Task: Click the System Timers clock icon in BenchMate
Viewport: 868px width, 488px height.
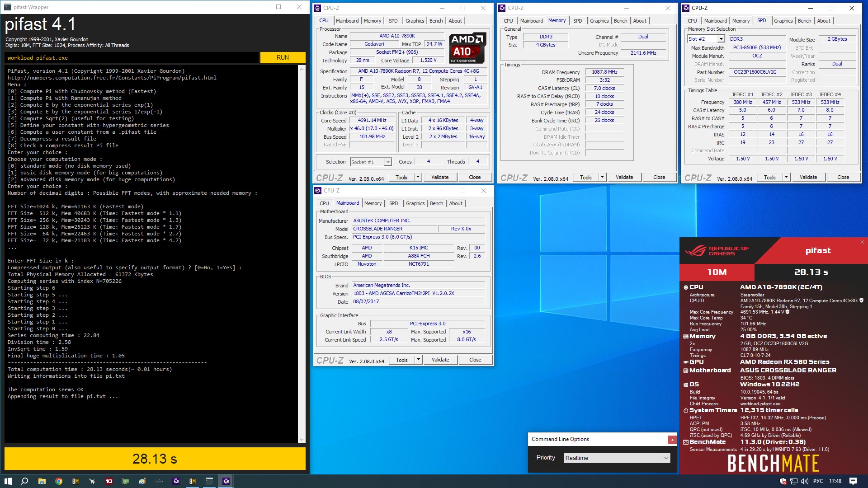Action: tap(686, 411)
